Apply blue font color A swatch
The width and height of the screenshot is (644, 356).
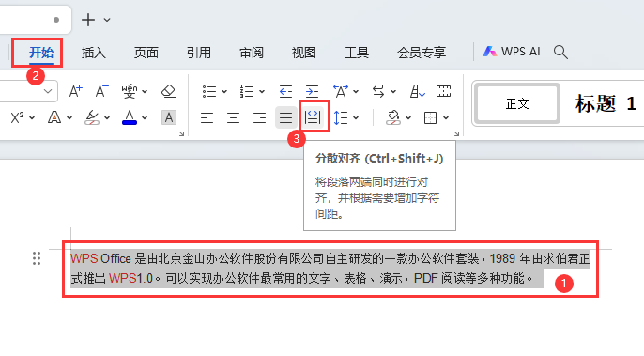(x=130, y=117)
